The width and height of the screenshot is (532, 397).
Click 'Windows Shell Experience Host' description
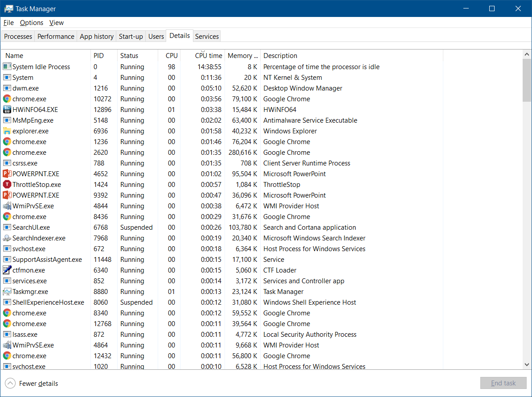[x=309, y=302]
